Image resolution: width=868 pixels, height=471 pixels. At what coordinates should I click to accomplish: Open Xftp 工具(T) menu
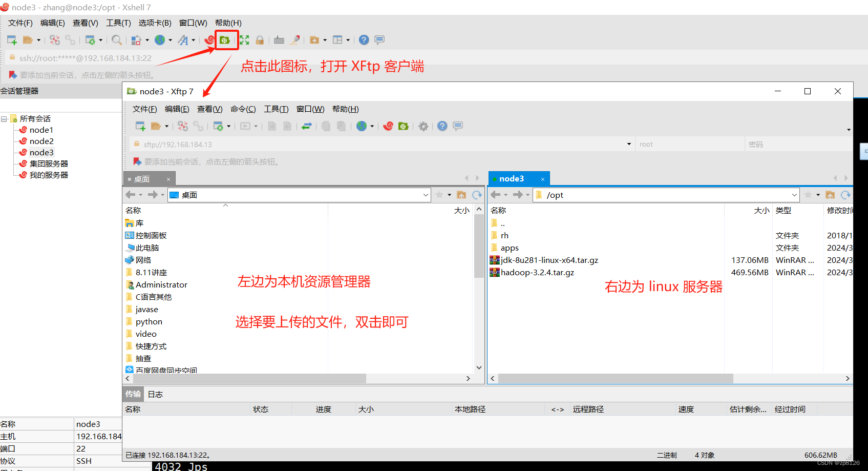(x=277, y=109)
